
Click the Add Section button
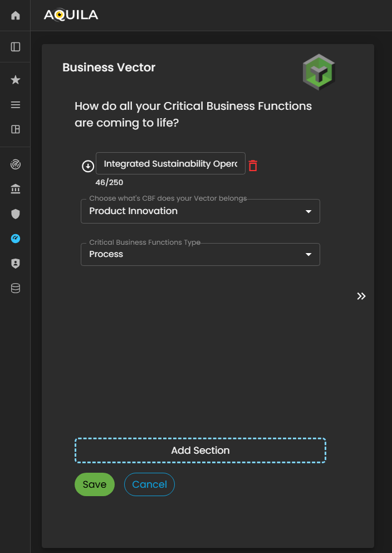pyautogui.click(x=200, y=450)
